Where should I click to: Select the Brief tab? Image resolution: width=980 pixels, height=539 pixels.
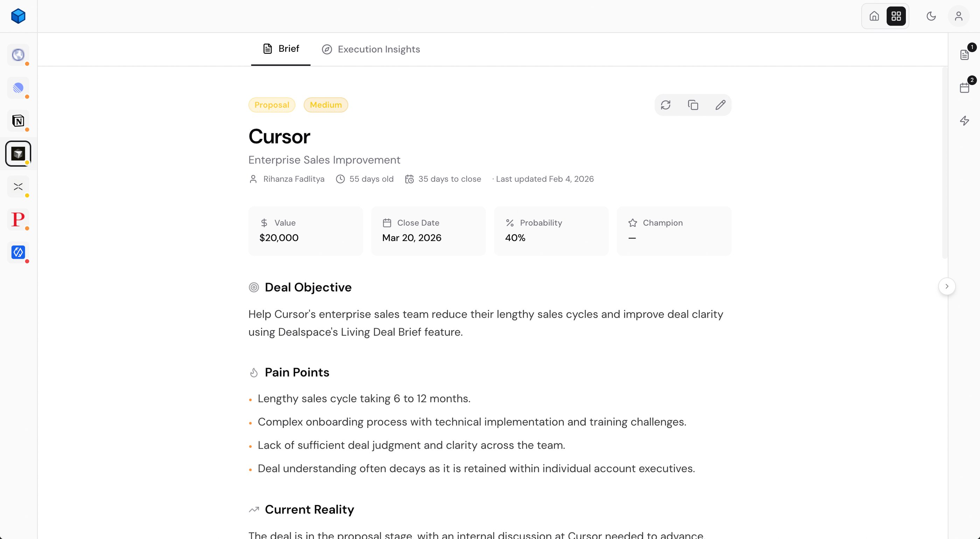tap(281, 49)
